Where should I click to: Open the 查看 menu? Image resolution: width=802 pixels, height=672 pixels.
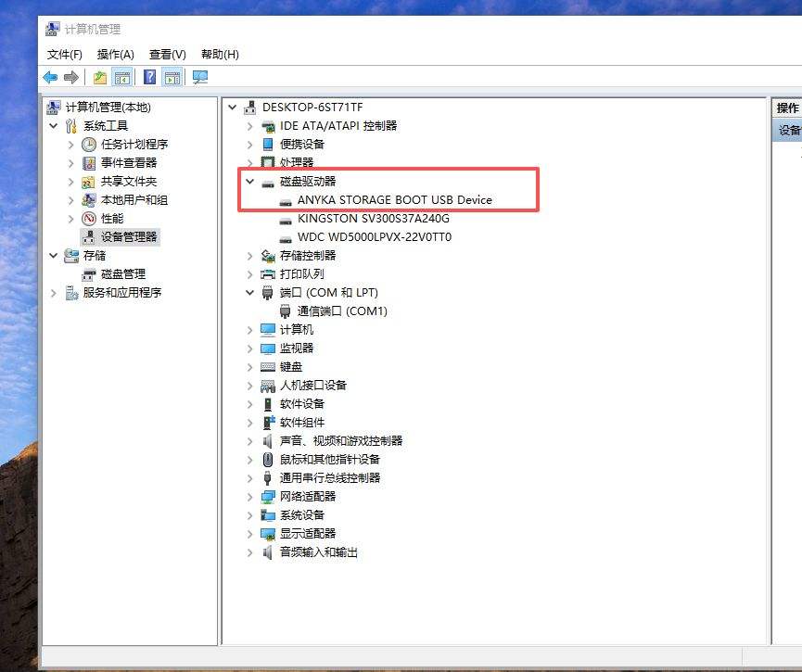[x=167, y=54]
